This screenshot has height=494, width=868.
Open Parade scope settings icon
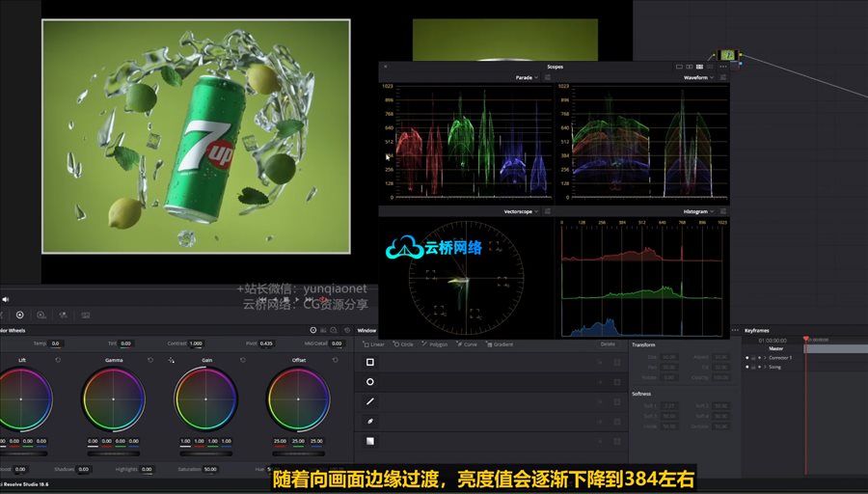point(547,77)
